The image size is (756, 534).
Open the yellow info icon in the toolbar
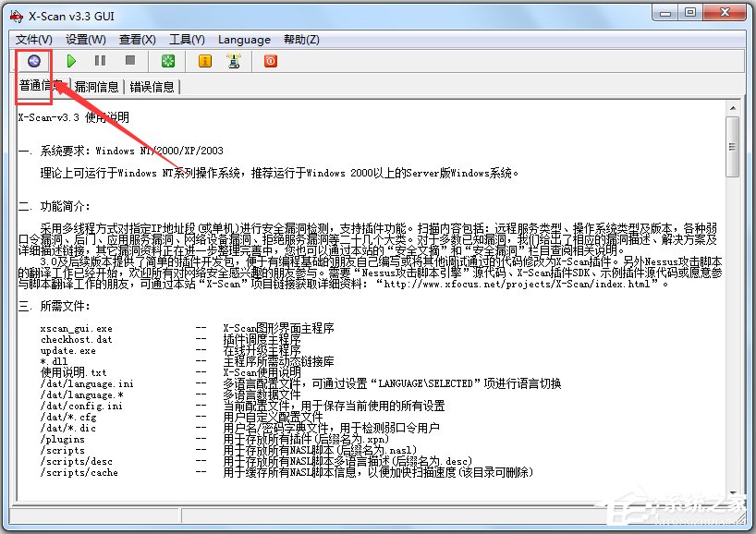coord(205,61)
